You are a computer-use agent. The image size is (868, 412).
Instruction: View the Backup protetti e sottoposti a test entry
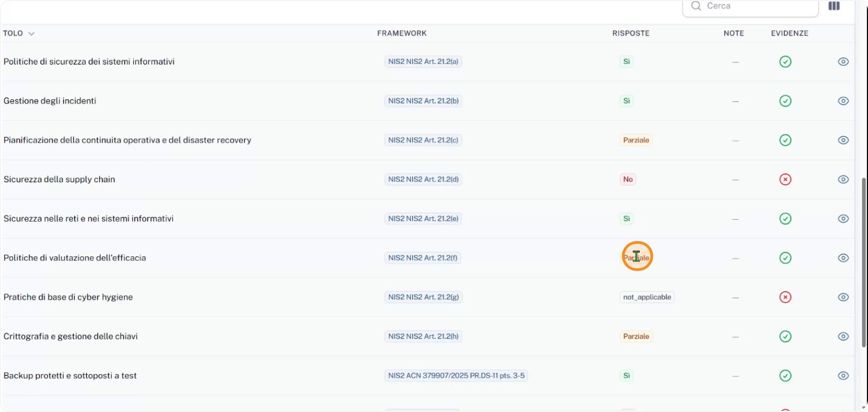point(843,376)
